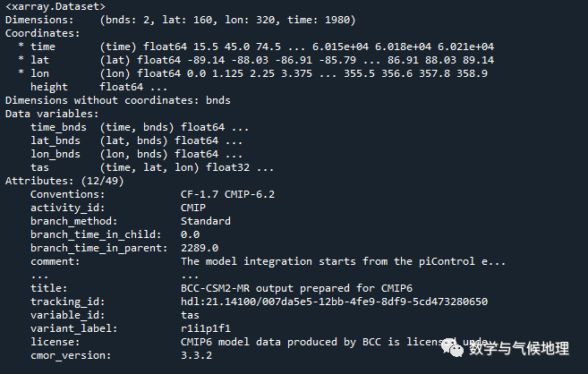This screenshot has height=374, width=588.
Task: Click the time coordinate name
Action: click(x=42, y=47)
